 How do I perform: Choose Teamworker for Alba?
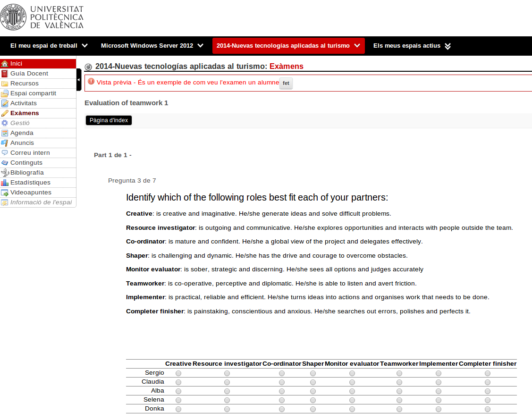(x=399, y=391)
